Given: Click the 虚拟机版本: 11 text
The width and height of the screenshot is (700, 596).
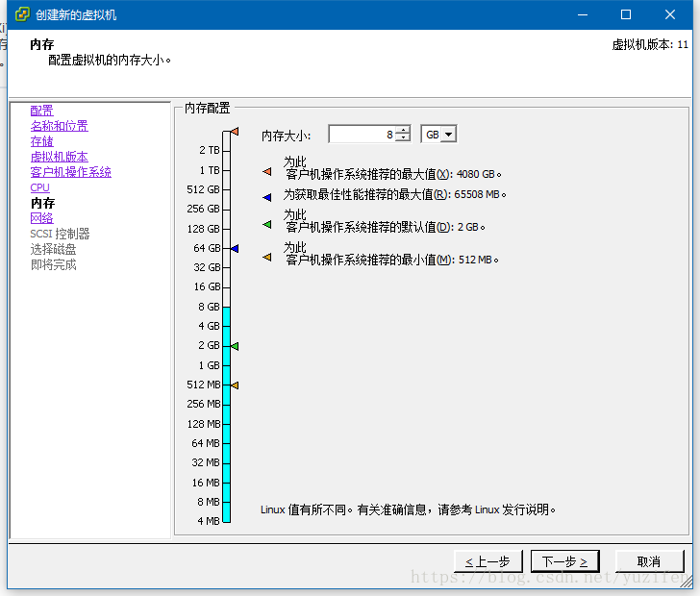Looking at the screenshot, I should pos(650,44).
